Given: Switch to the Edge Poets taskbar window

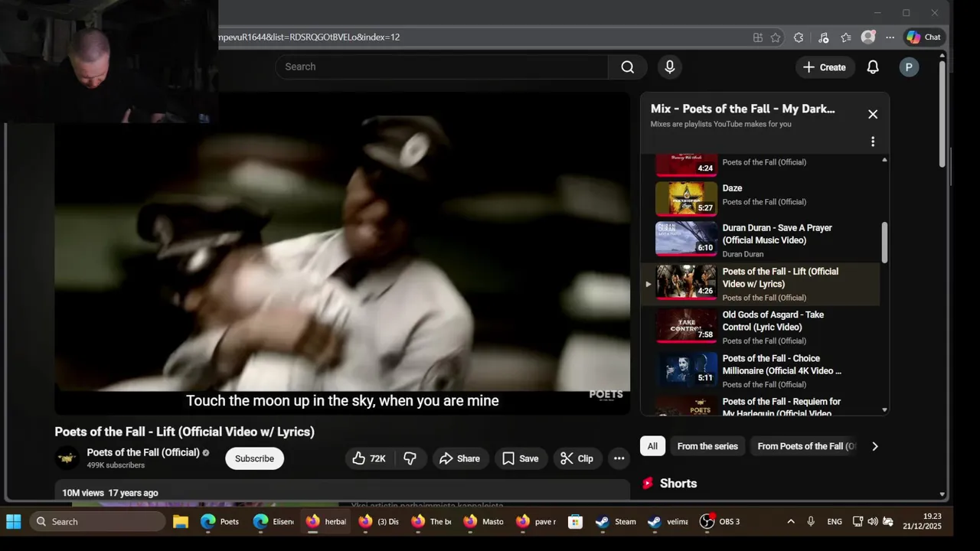Looking at the screenshot, I should point(220,521).
